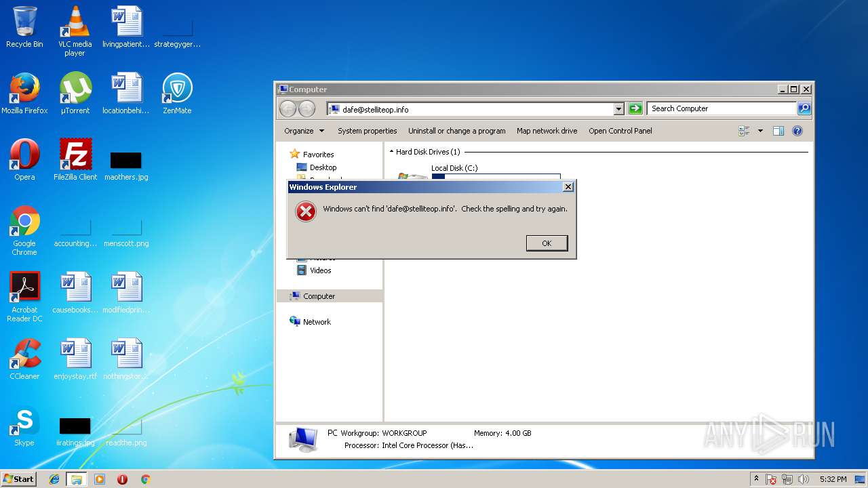Click the Forward navigation arrow in Explorer
868x488 pixels.
[x=307, y=108]
